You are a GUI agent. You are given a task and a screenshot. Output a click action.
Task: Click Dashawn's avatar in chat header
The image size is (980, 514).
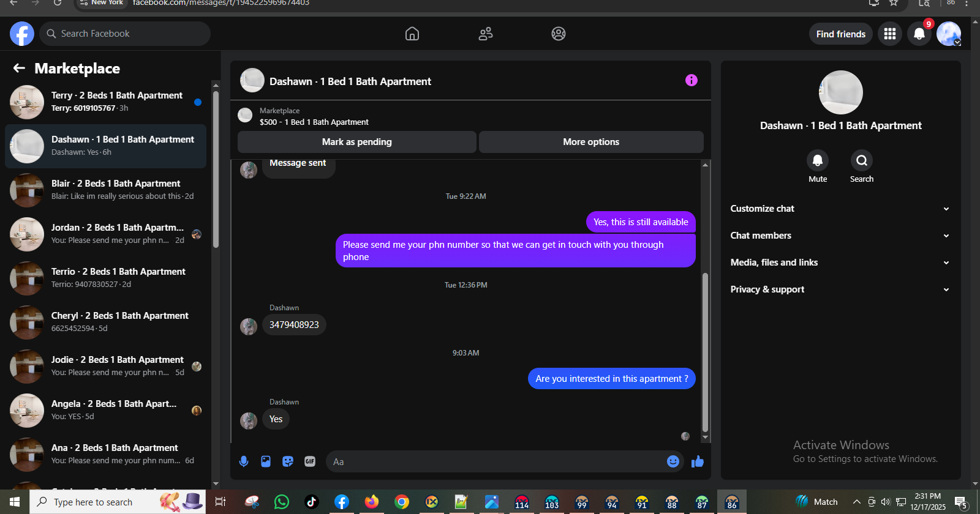coord(252,80)
